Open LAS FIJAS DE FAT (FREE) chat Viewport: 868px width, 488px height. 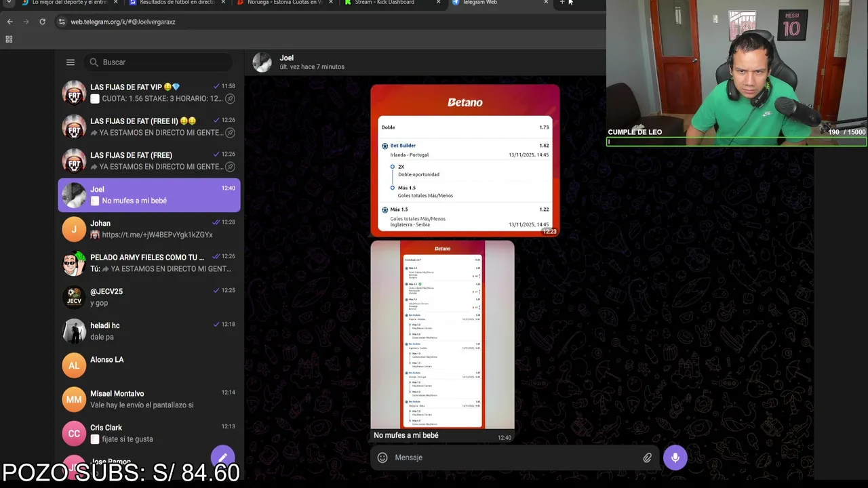click(x=149, y=161)
